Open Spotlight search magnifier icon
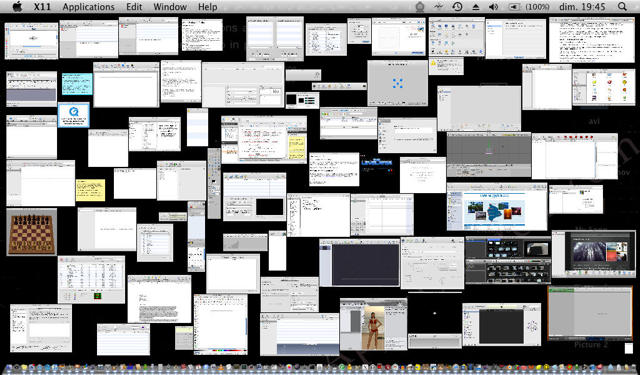The image size is (640, 375). coord(622,7)
